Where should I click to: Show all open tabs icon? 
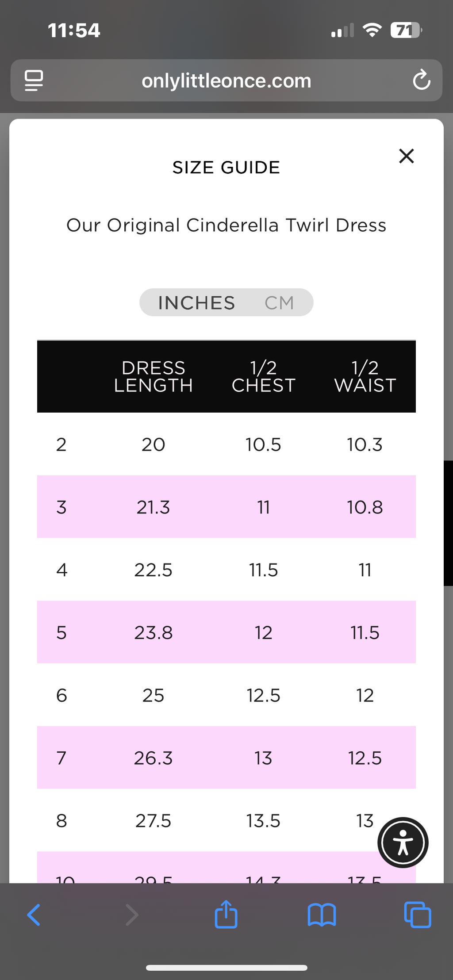[x=418, y=915]
